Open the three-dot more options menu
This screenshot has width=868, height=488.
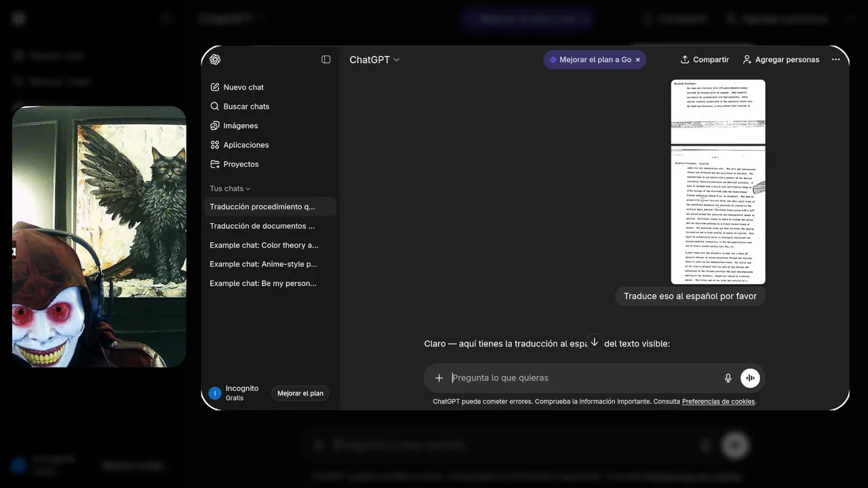pyautogui.click(x=835, y=60)
